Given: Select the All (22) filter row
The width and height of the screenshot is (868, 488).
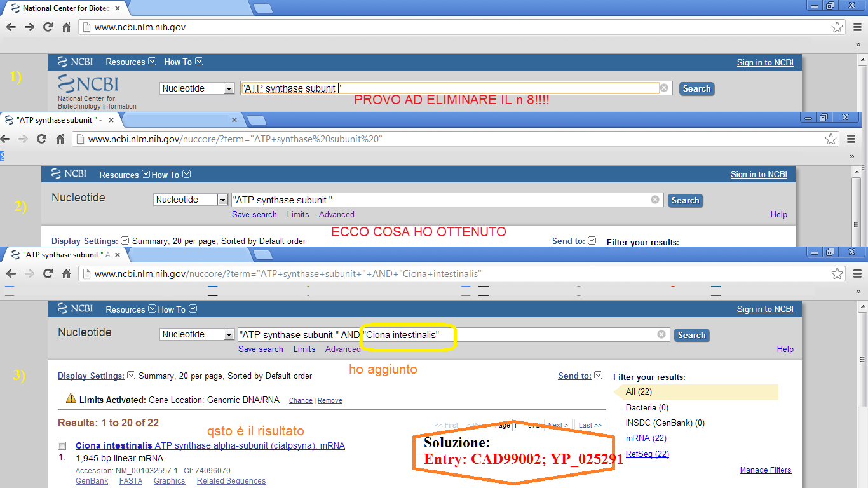Looking at the screenshot, I should tap(696, 392).
